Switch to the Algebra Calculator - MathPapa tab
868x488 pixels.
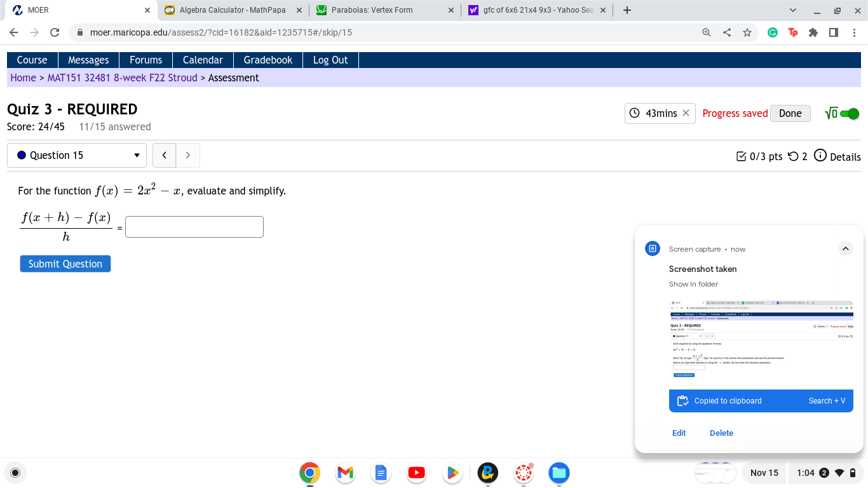point(233,10)
